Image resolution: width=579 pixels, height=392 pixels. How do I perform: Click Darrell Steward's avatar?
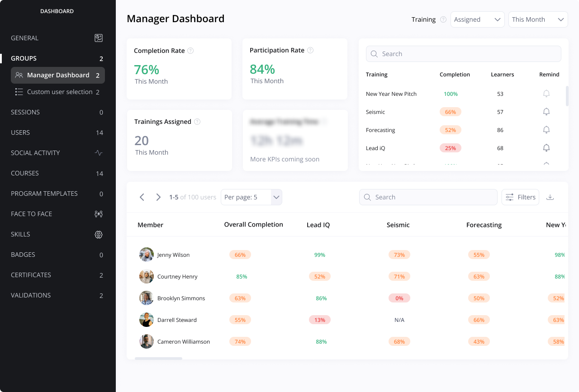click(x=147, y=320)
